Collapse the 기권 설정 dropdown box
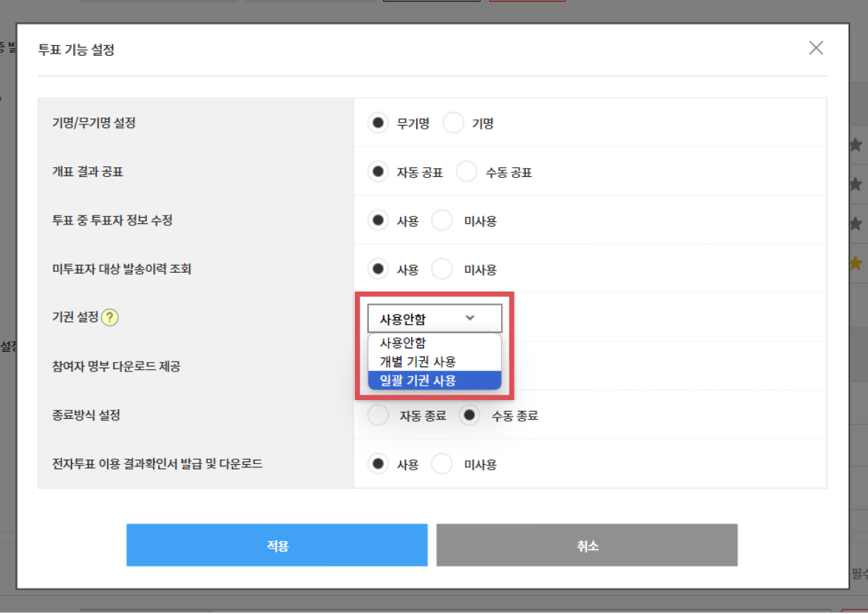Image resolution: width=868 pixels, height=614 pixels. pyautogui.click(x=434, y=319)
